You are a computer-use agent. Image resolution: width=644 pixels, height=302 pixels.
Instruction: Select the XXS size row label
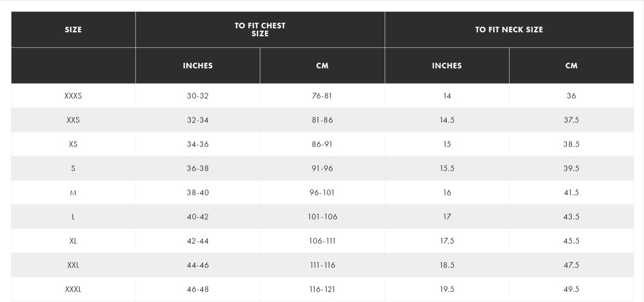click(73, 120)
